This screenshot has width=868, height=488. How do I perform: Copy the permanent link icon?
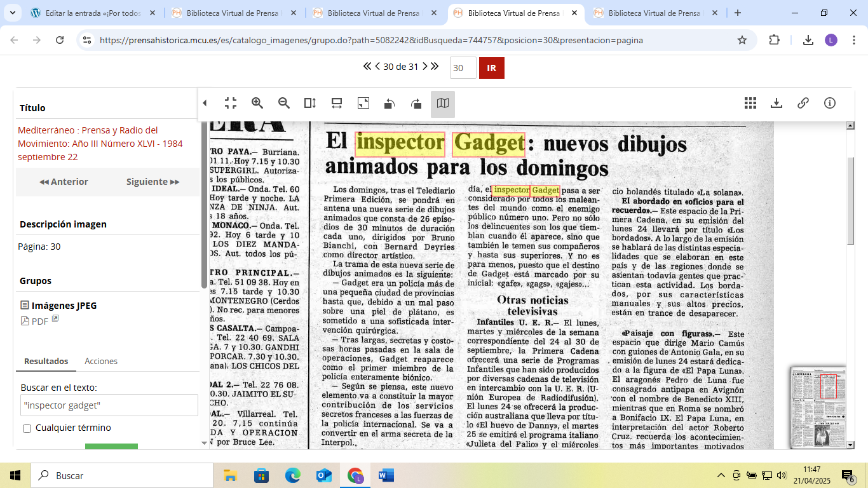(803, 103)
